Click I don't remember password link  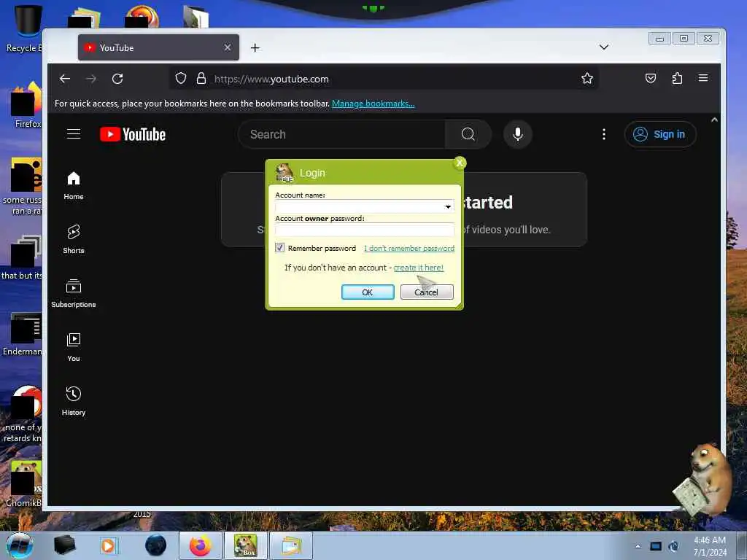409,249
